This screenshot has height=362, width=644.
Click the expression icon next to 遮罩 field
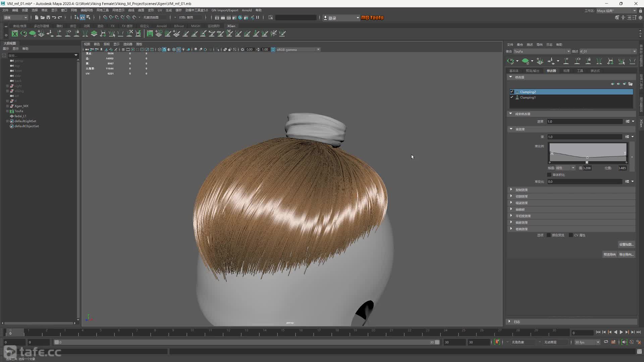point(628,121)
